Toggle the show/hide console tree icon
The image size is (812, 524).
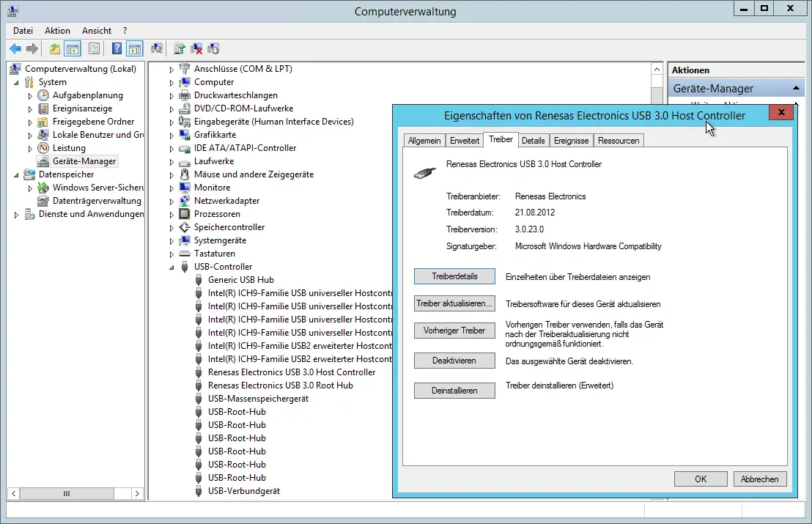point(73,48)
